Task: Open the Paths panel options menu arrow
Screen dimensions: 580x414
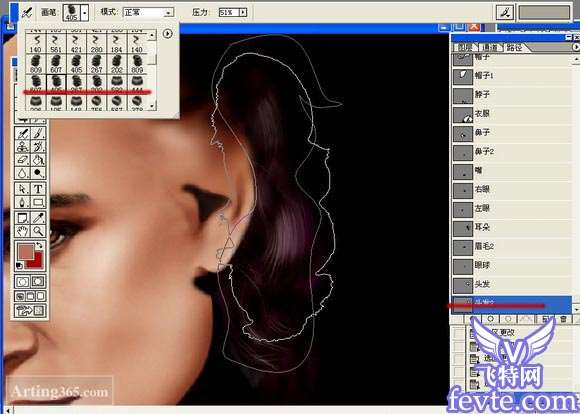Action: point(576,47)
